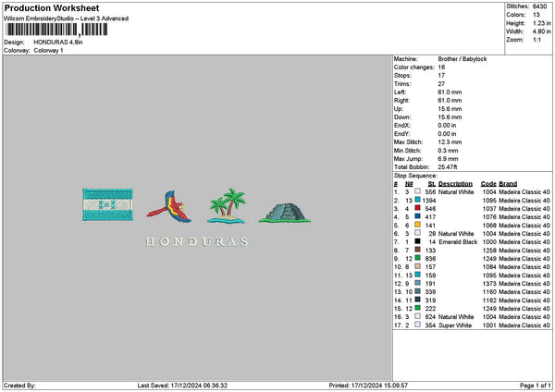Click thread code 1373 in stop 12
Image resolution: width=555 pixels, height=392 pixels.
(489, 284)
